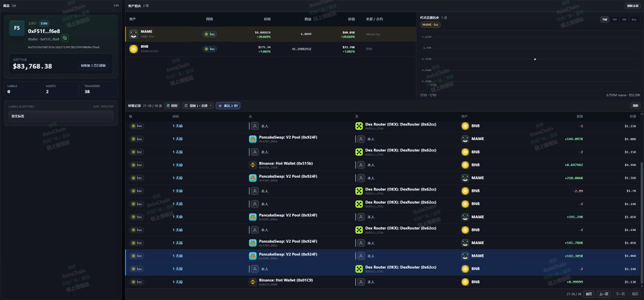Toggle the MAME · bsc chart series chip

tap(430, 25)
